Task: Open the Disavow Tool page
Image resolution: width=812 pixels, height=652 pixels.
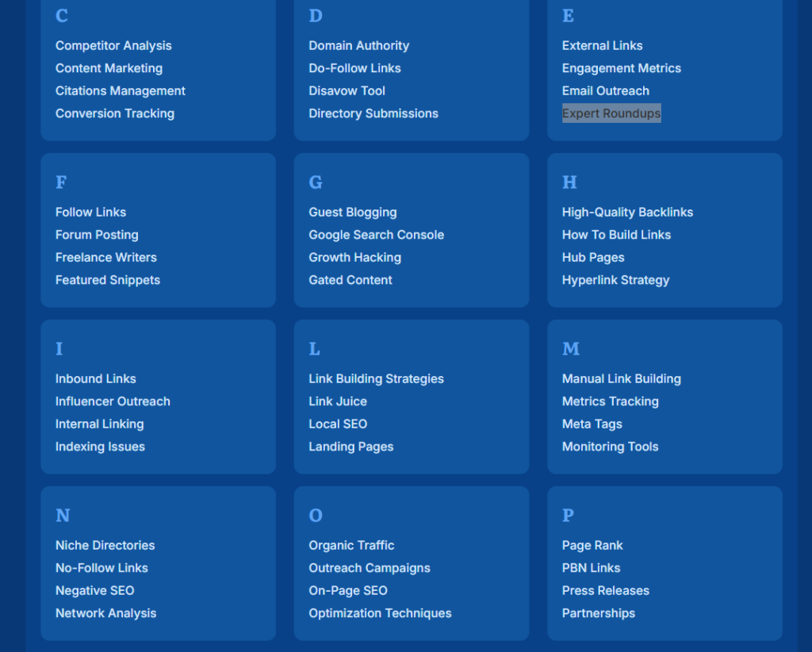Action: point(347,90)
